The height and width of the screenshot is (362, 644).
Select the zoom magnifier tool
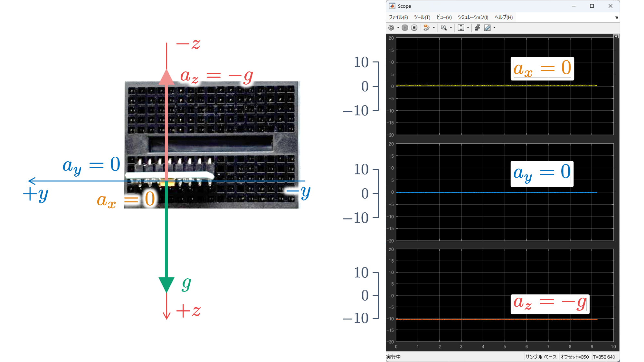tap(444, 28)
